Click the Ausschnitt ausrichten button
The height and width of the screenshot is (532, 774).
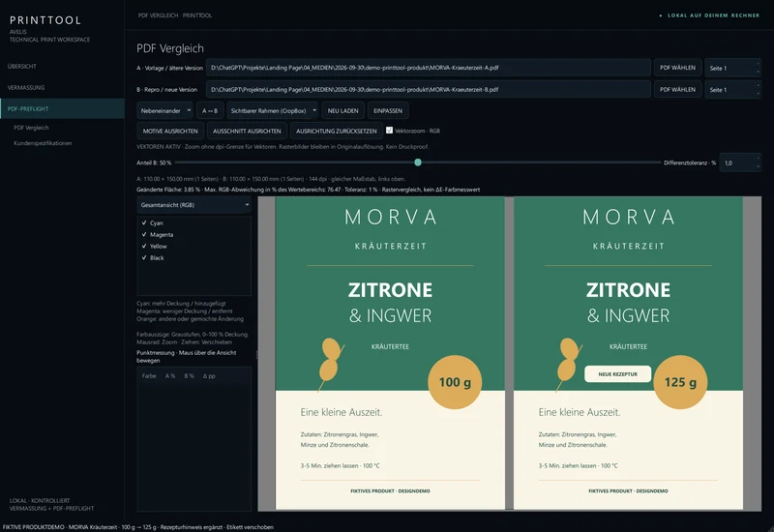pos(247,131)
